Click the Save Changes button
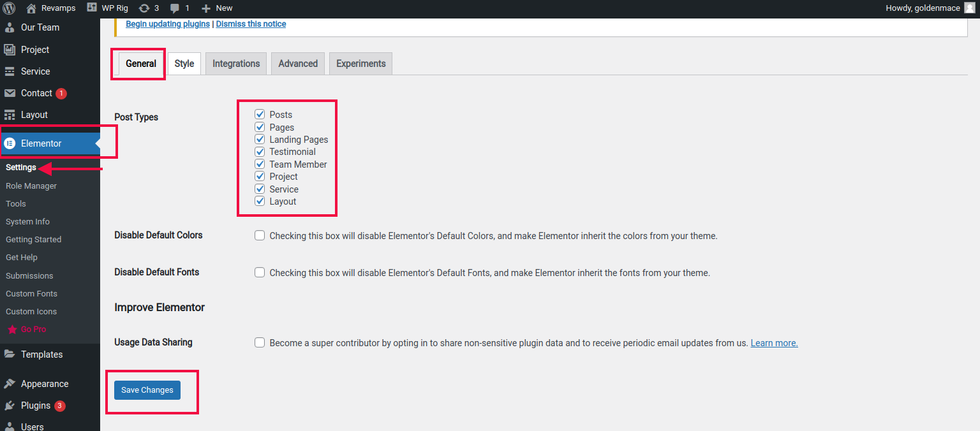 pyautogui.click(x=147, y=390)
